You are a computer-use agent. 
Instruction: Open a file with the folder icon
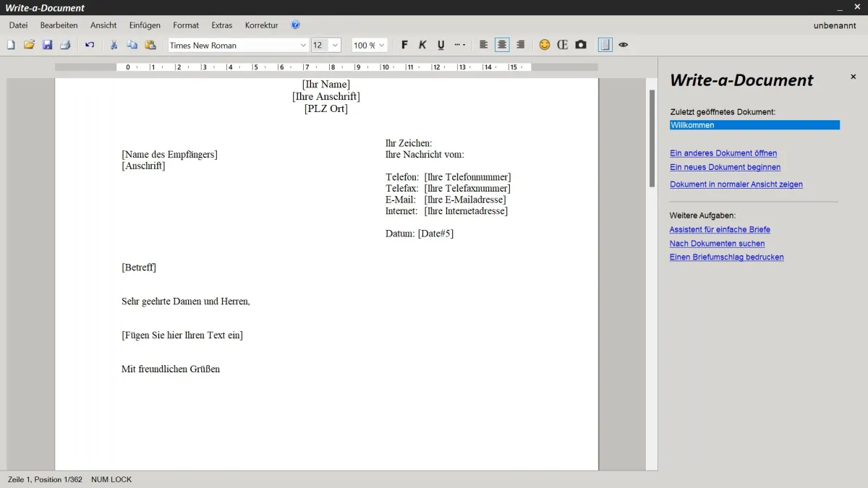[29, 45]
